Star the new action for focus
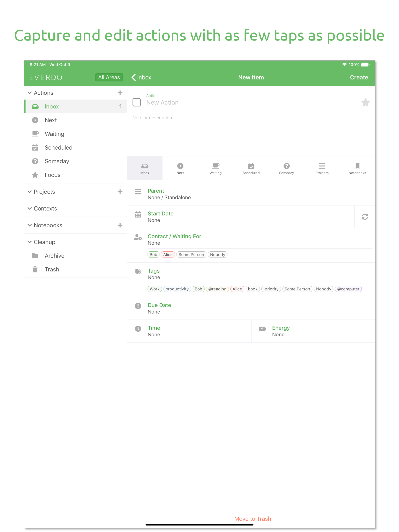 (365, 102)
